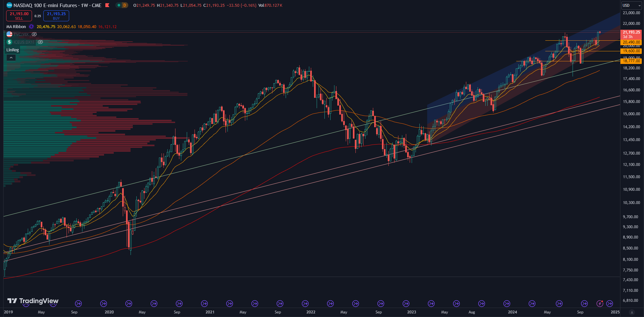Click the MA Ribbon value 20,476.75

coord(46,26)
